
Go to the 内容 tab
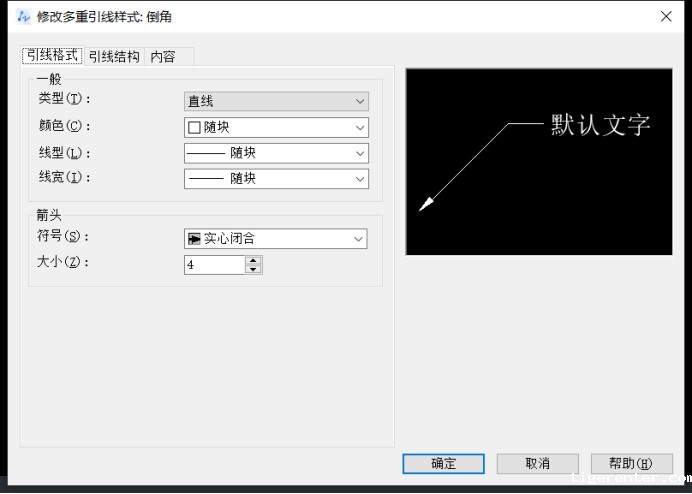163,56
